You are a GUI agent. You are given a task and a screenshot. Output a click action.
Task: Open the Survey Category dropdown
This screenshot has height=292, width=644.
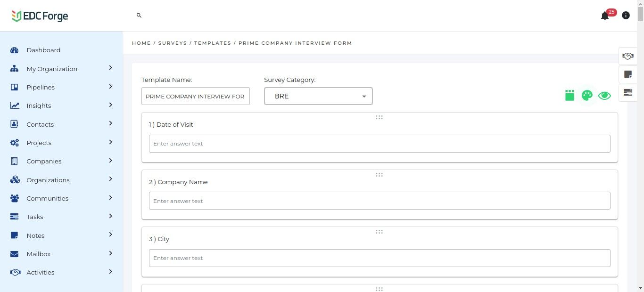[318, 96]
